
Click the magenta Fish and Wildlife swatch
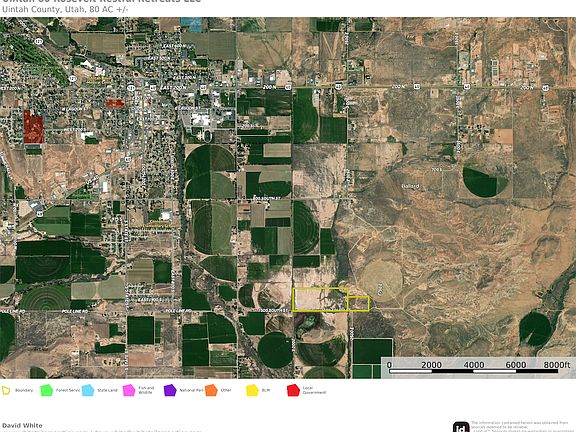click(129, 390)
